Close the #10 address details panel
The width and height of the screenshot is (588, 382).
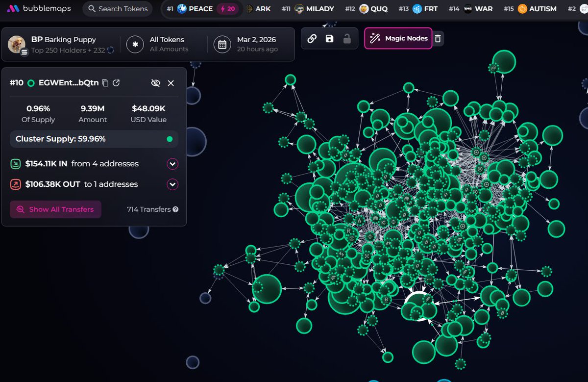(x=171, y=83)
